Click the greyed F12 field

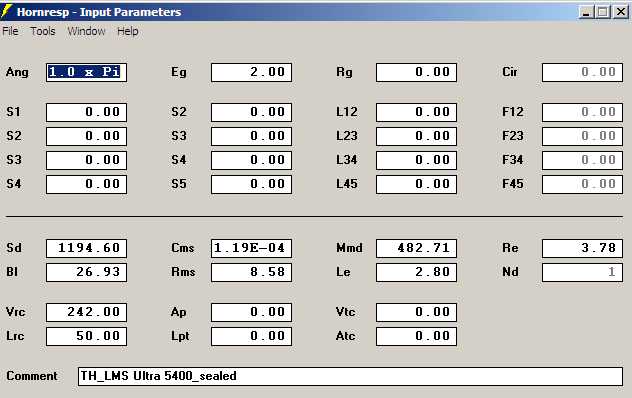[582, 113]
